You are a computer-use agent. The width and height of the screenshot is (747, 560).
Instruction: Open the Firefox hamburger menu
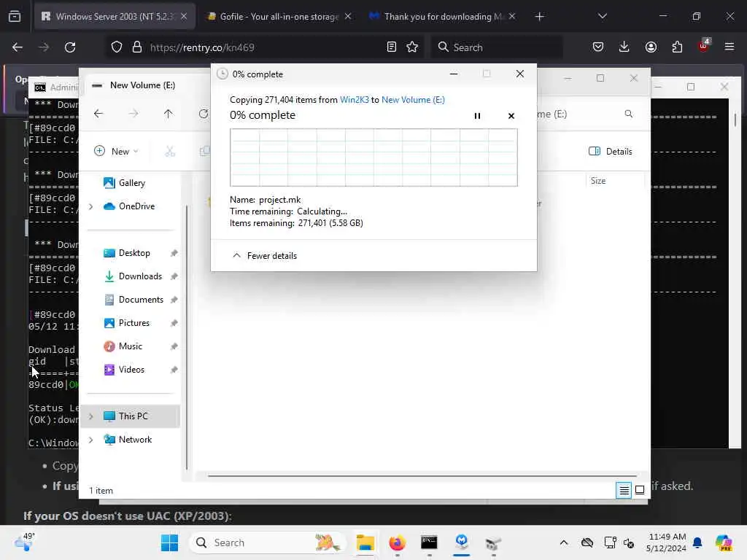coord(729,47)
